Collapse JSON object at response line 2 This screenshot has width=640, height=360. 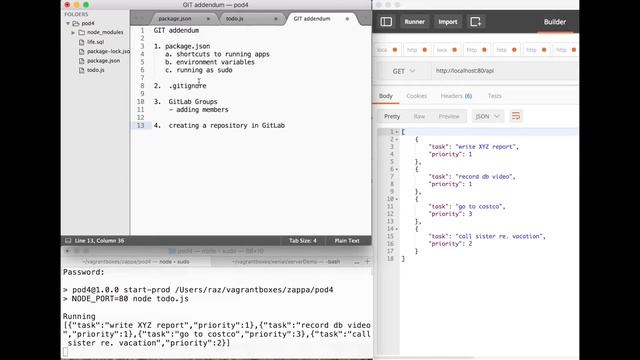tap(396, 139)
